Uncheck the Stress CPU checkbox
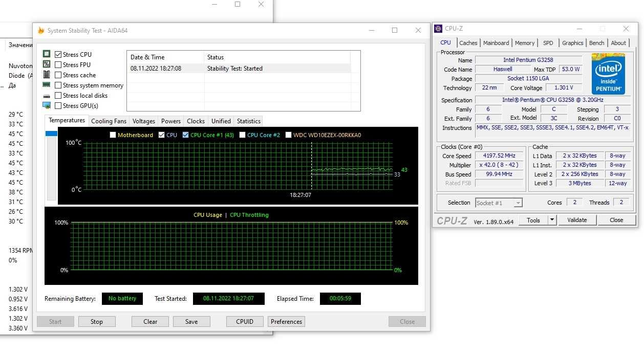Screen dimensions: 644x355 58,55
